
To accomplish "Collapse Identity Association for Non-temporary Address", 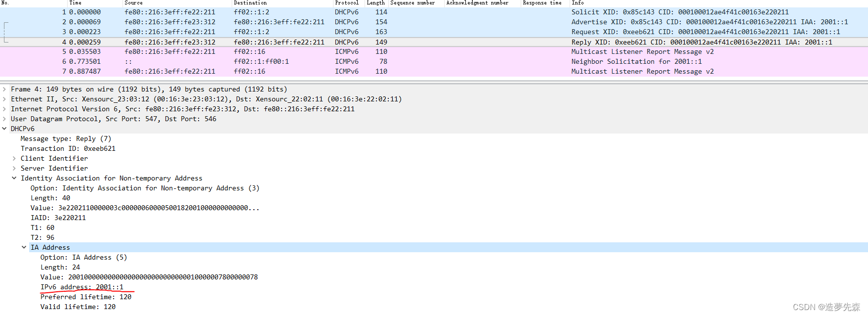I will click(x=14, y=179).
